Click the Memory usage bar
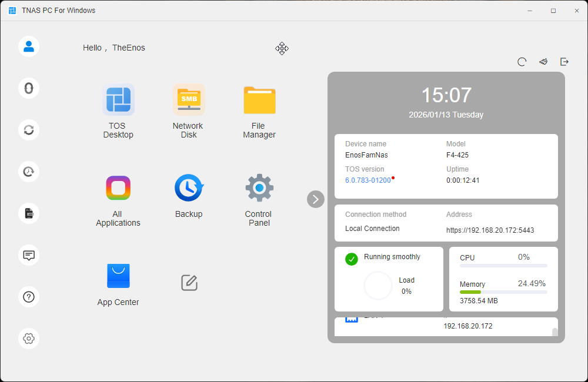588x382 pixels. (504, 292)
